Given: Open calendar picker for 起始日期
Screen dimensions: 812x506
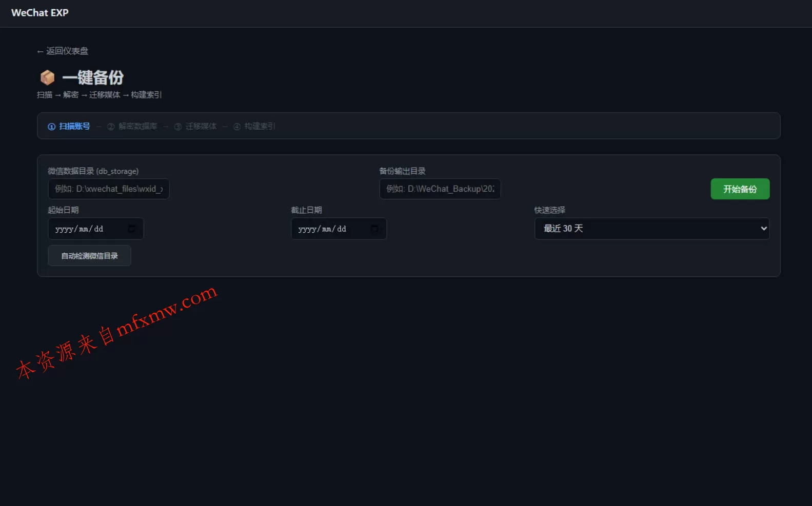Looking at the screenshot, I should pyautogui.click(x=132, y=229).
